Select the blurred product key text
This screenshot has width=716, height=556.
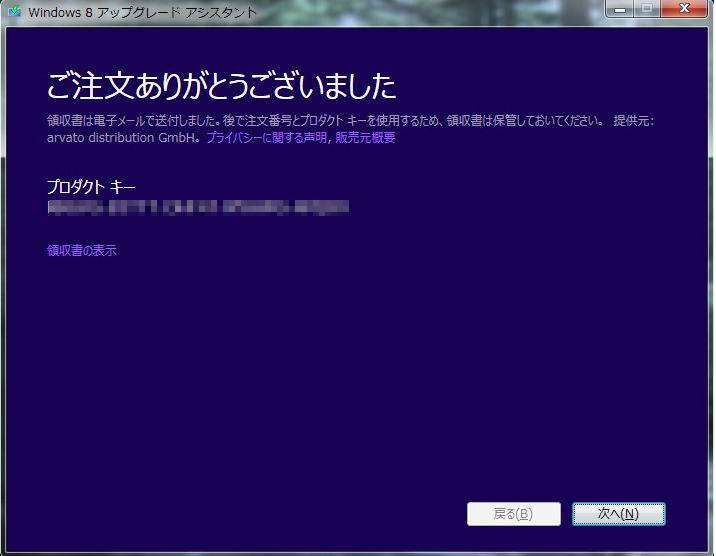click(198, 207)
